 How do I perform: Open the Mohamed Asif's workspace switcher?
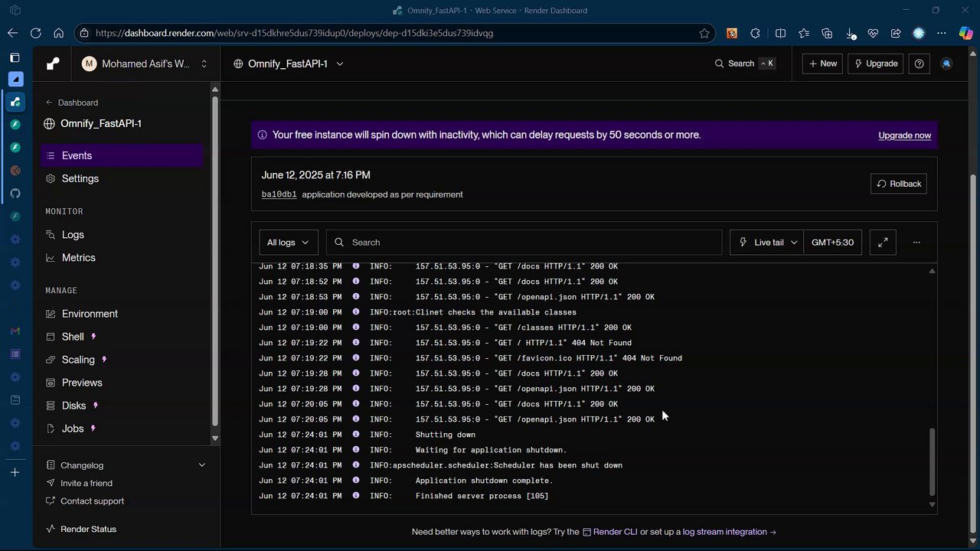(145, 64)
